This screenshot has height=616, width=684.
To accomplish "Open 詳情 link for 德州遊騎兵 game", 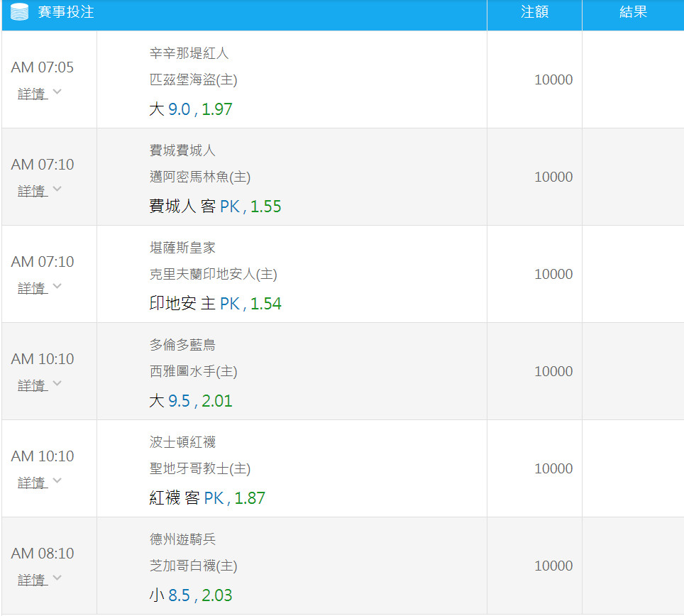I will pos(32,581).
